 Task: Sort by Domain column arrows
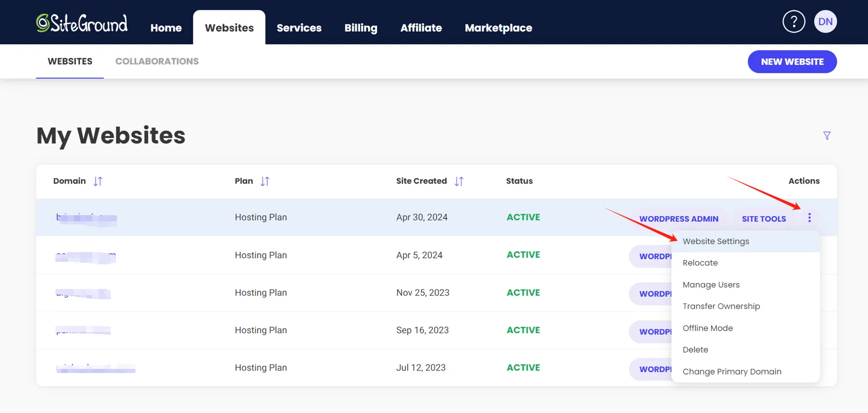pyautogui.click(x=98, y=181)
